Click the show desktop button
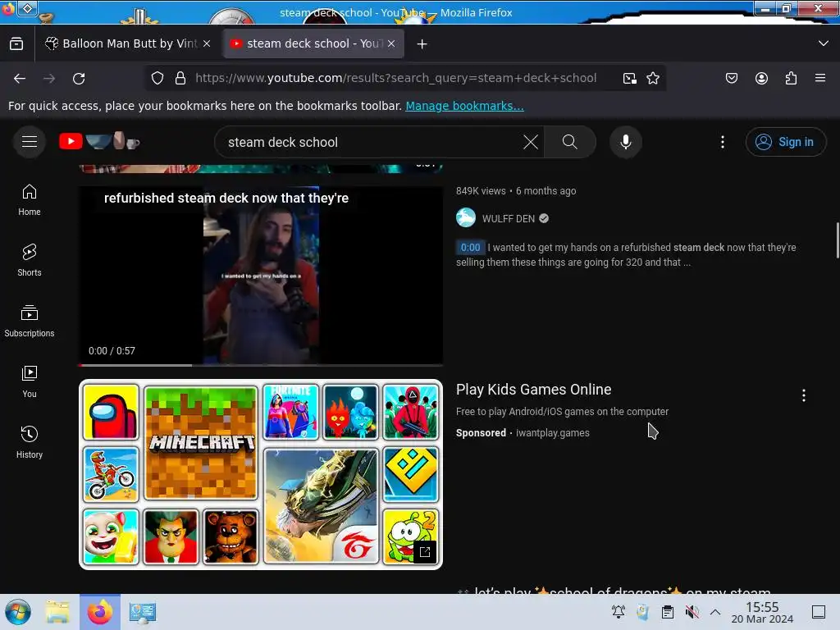Screen dimensions: 840x630 coord(819,612)
